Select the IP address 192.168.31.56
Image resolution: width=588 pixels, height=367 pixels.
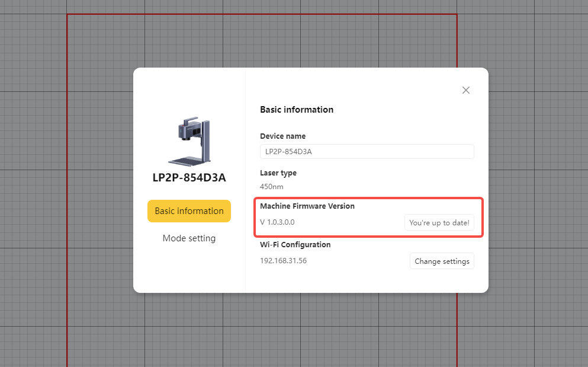click(283, 261)
